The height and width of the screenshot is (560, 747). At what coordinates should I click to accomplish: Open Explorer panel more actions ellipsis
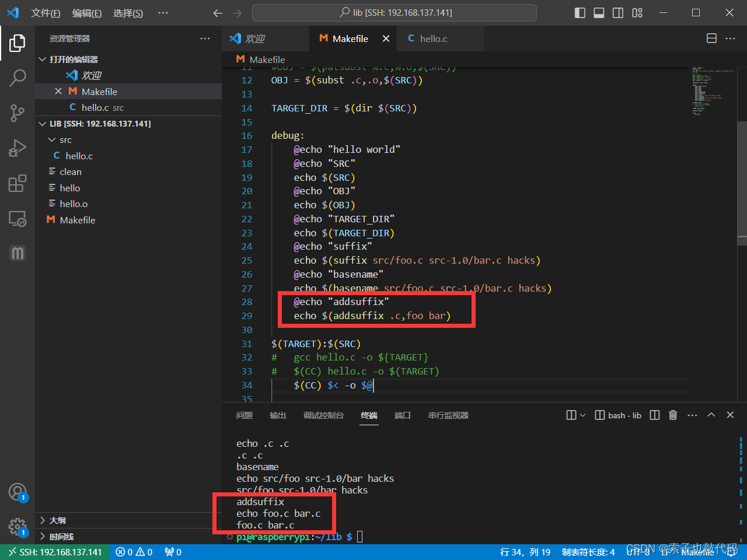[x=205, y=38]
